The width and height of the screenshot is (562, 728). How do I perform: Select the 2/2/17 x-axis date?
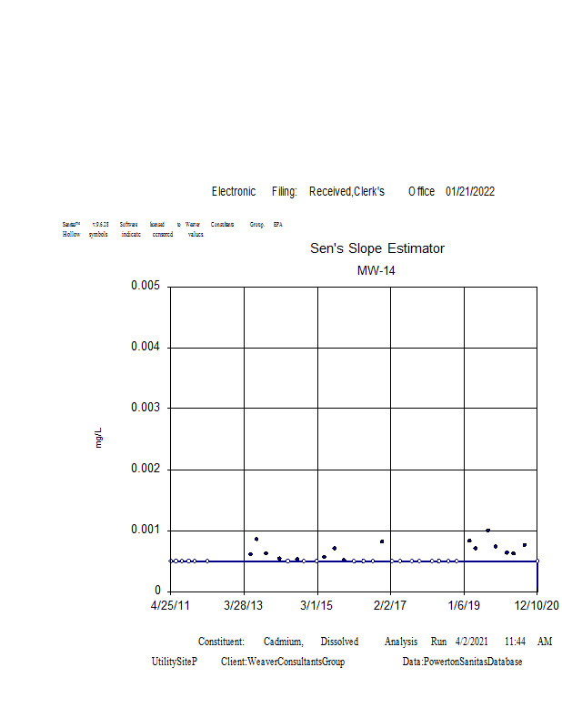point(390,605)
